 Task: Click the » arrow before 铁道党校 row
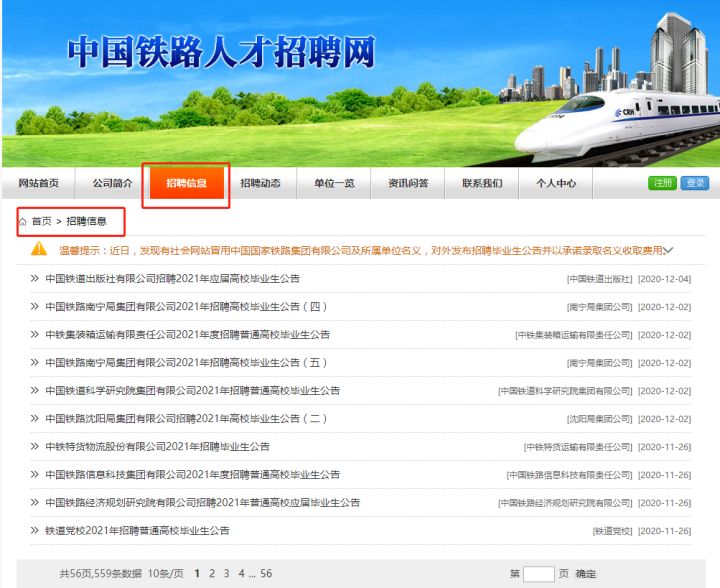34,531
